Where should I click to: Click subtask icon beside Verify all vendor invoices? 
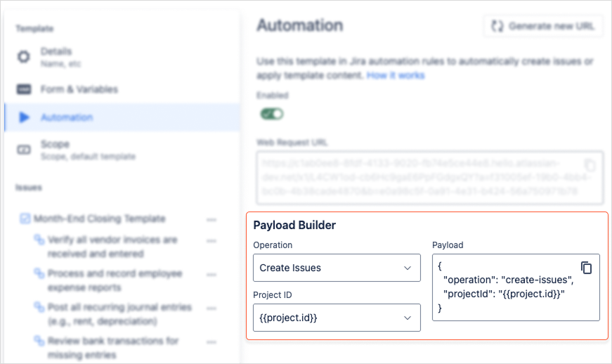tap(39, 240)
